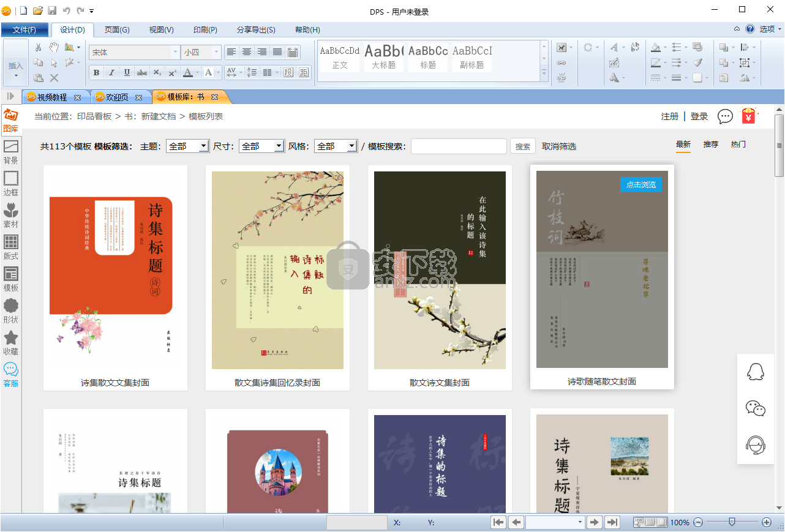Click the zoom out minus button

tap(697, 522)
